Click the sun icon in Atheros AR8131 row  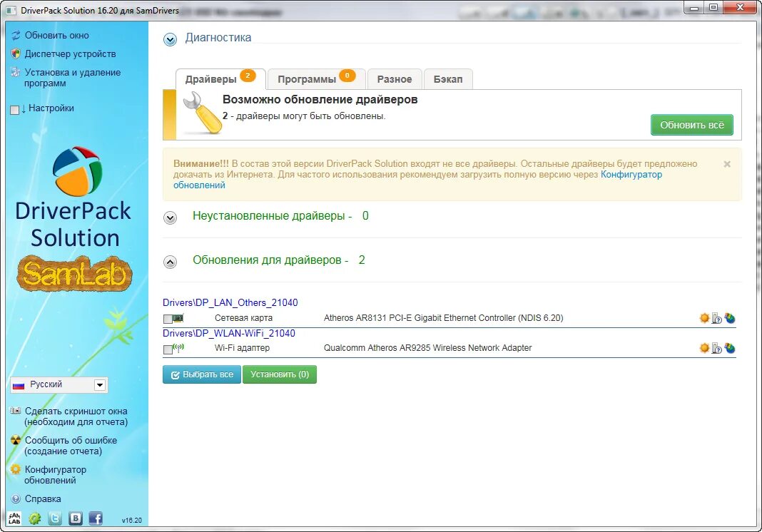pos(704,318)
